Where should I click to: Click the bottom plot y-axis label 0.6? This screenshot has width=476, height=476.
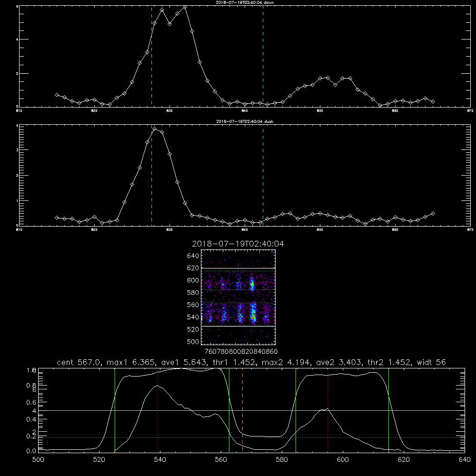31,402
